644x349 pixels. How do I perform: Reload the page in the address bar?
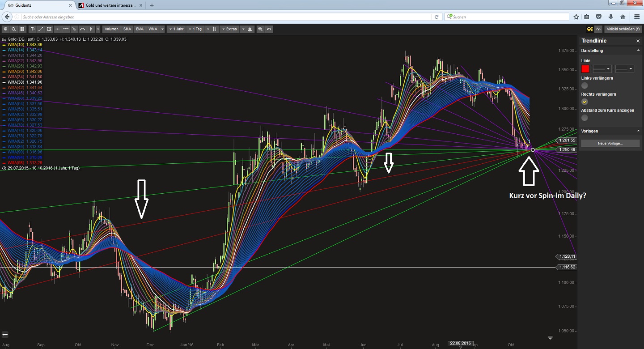[436, 17]
